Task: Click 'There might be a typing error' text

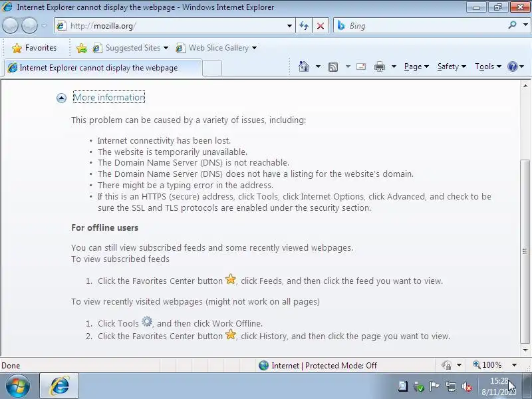Action: [186, 186]
